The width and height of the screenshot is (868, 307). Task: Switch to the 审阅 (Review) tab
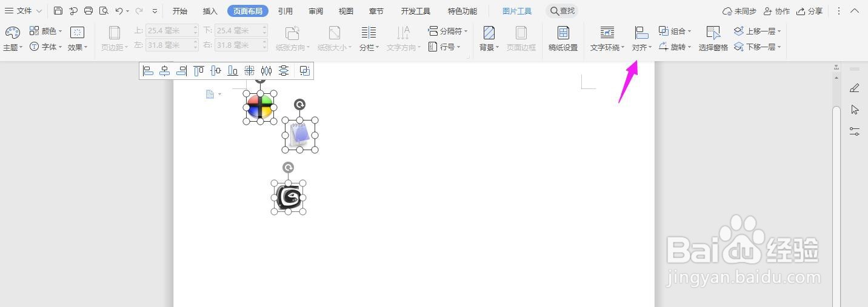316,11
